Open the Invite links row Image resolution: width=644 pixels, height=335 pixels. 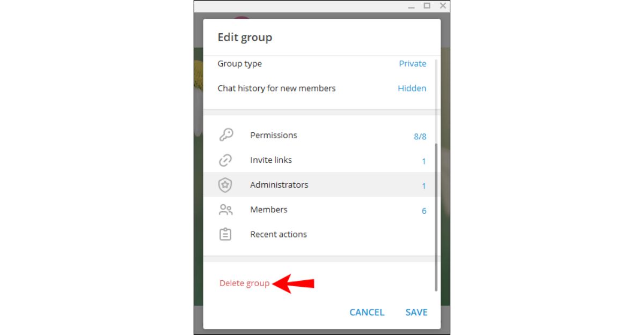coord(319,160)
